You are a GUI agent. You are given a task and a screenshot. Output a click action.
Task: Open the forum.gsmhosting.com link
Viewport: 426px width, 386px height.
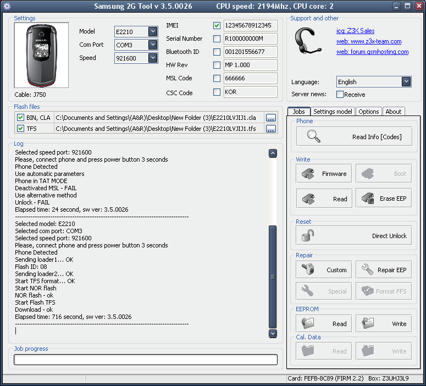coord(373,52)
